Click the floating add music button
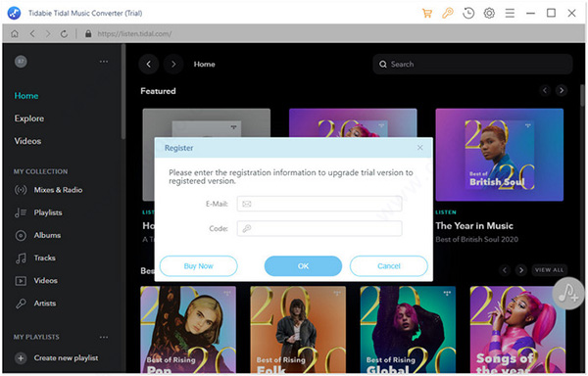Image resolution: width=588 pixels, height=376 pixels. (567, 293)
